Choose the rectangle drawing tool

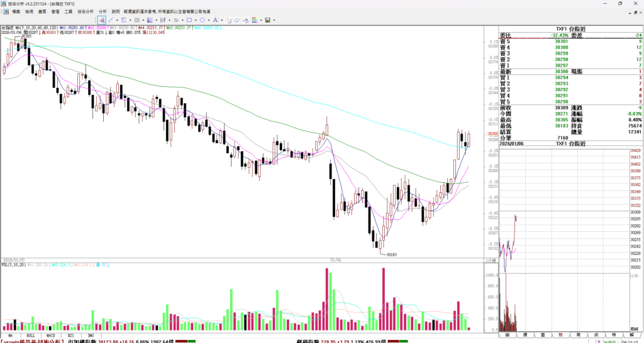(x=189, y=20)
